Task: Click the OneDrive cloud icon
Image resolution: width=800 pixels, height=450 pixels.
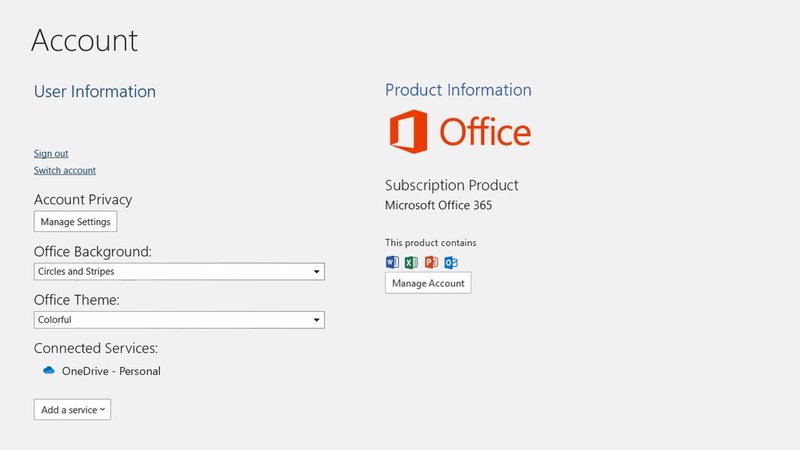Action: point(48,371)
